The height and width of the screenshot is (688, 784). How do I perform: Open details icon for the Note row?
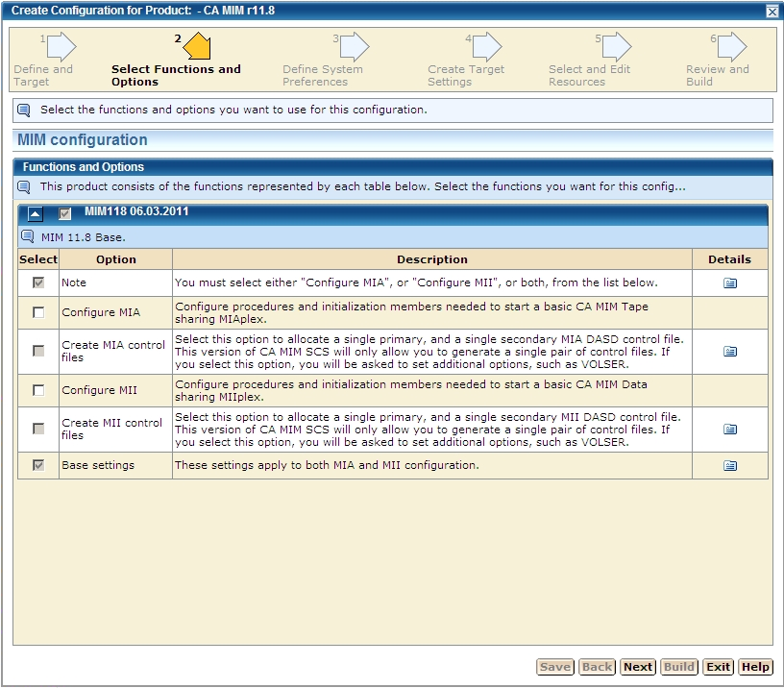[729, 283]
